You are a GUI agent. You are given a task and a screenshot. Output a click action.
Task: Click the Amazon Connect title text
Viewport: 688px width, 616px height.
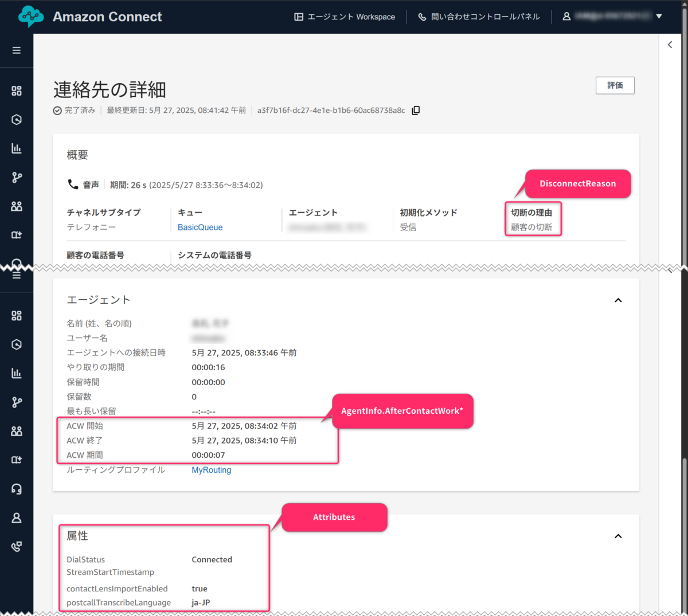[x=107, y=17]
